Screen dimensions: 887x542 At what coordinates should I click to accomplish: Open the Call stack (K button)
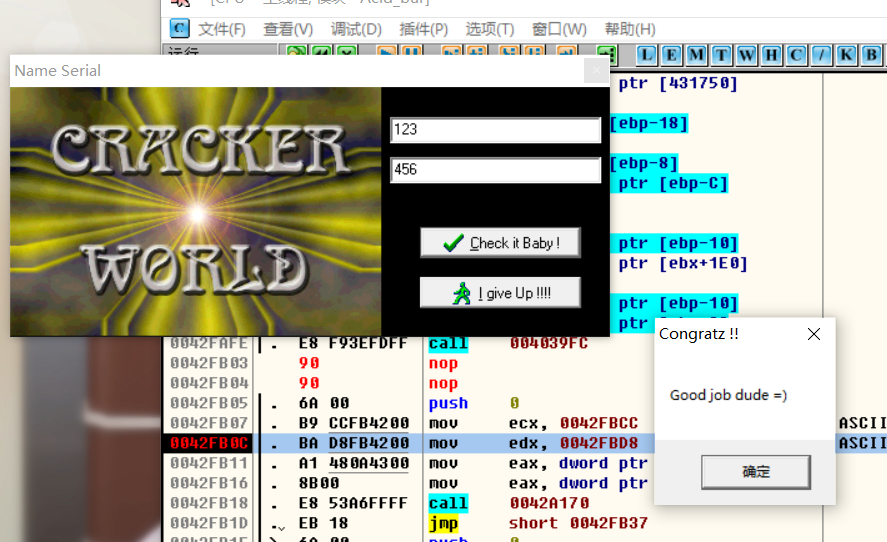click(x=846, y=55)
